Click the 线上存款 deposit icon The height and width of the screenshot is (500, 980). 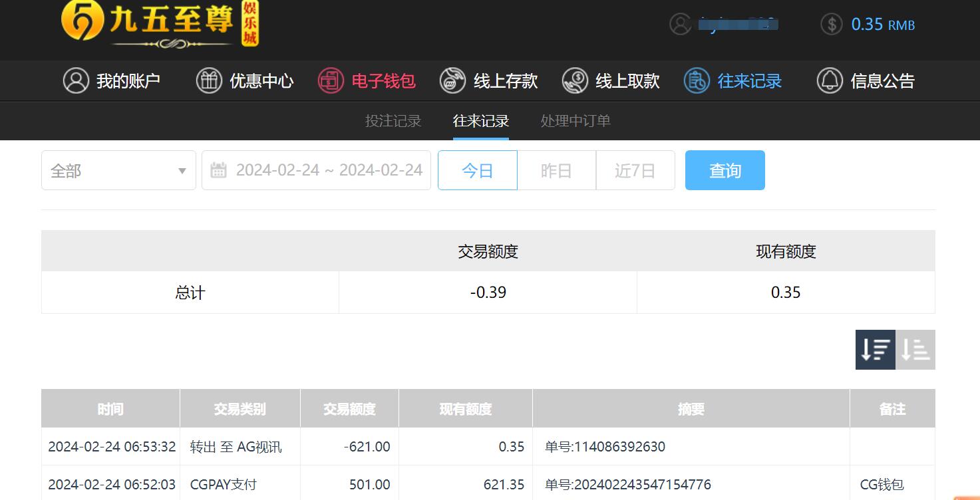pyautogui.click(x=452, y=81)
